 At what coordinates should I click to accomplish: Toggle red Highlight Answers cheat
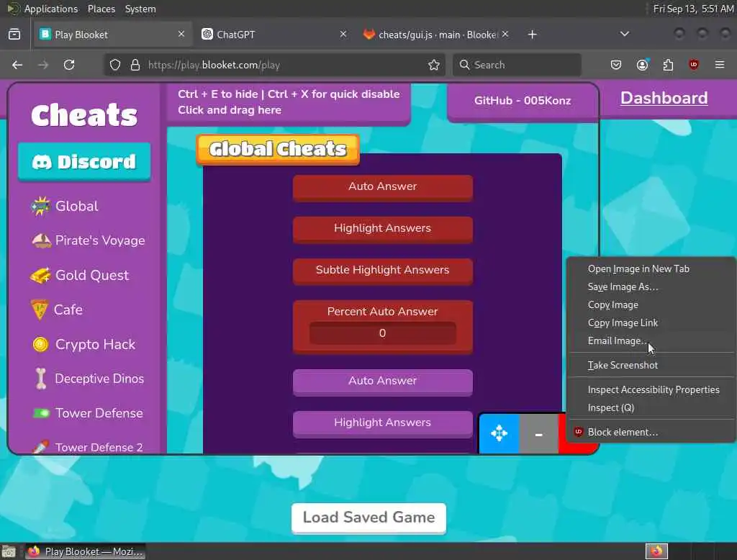(x=383, y=230)
